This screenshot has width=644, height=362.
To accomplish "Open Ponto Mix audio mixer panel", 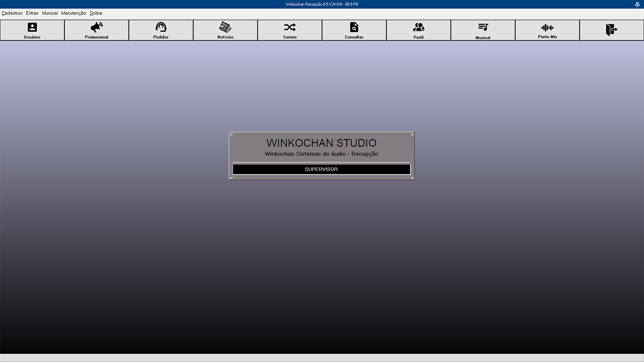I will pyautogui.click(x=547, y=29).
